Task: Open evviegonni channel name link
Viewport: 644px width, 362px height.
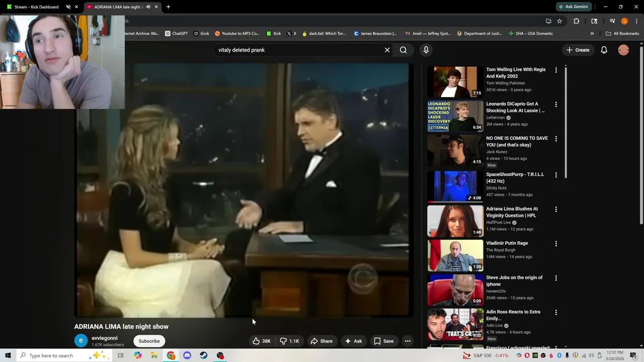Action: point(105,338)
